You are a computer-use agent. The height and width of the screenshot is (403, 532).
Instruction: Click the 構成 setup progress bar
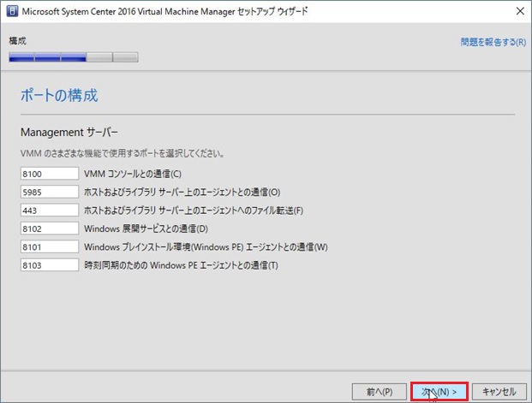point(73,58)
